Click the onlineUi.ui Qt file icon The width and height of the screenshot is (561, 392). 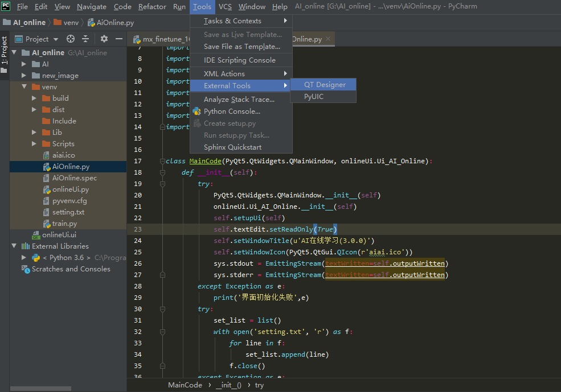click(36, 235)
